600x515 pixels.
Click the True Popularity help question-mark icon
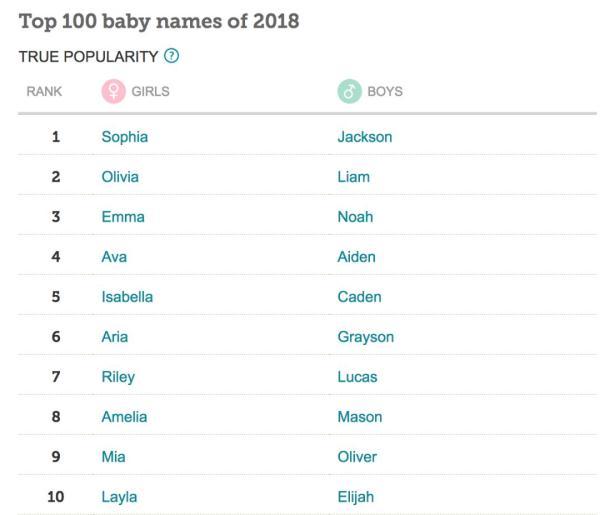[172, 56]
